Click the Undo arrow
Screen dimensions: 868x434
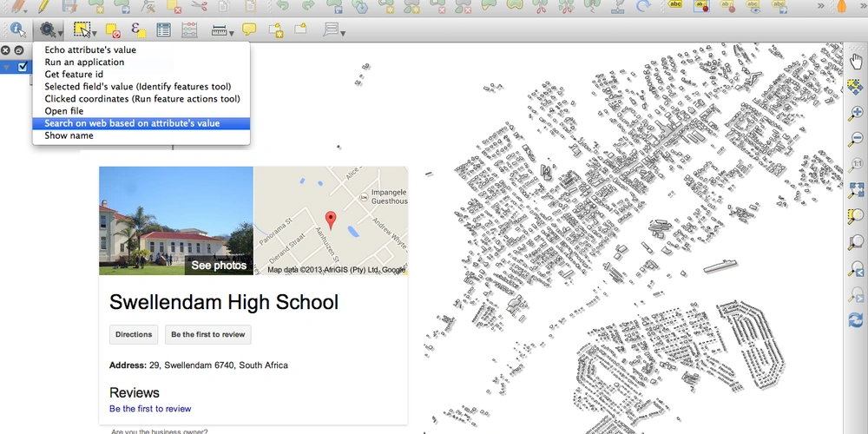(282, 6)
